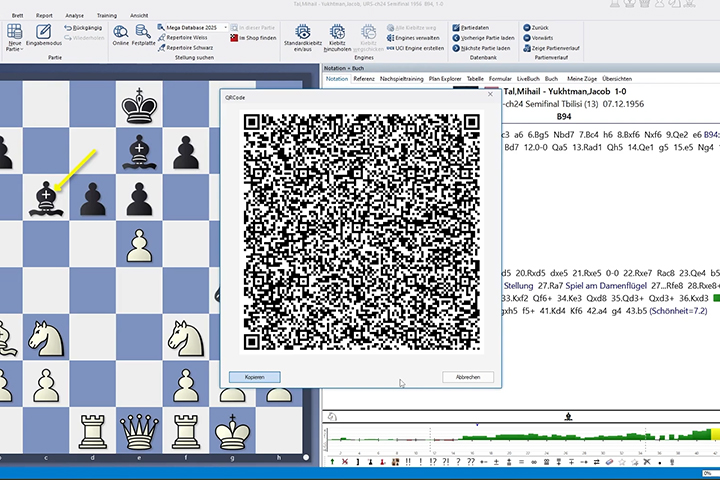Screen dimensions: 720x480
Task: Click the knight icon above evaluation graph
Action: pyautogui.click(x=332, y=417)
